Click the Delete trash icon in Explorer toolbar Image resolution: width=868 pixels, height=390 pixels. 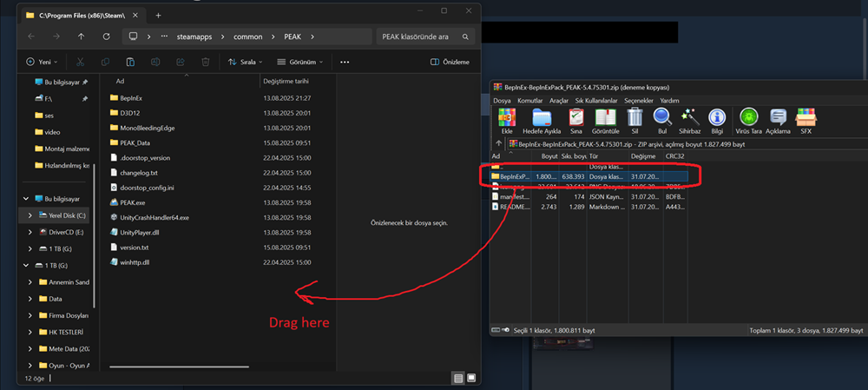point(206,62)
